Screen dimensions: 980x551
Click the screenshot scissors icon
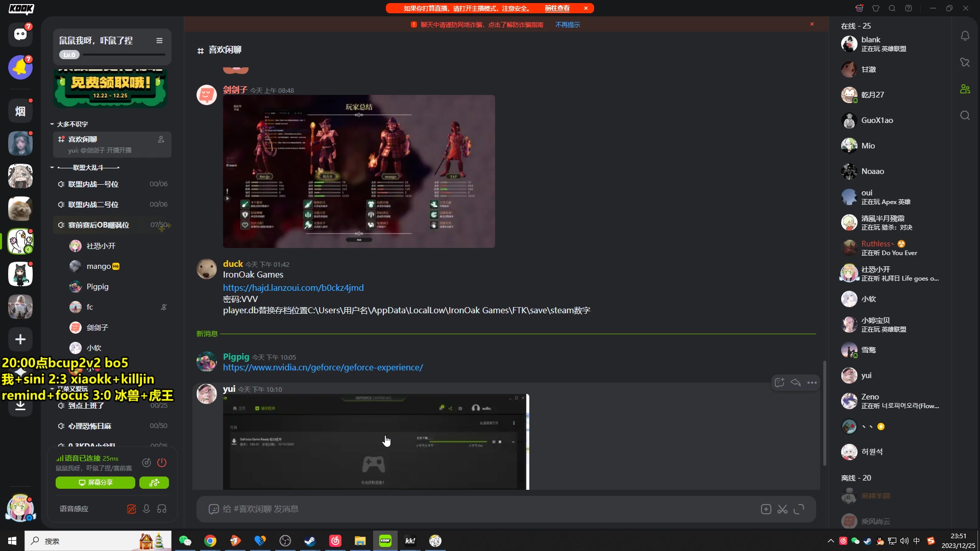coord(782,509)
